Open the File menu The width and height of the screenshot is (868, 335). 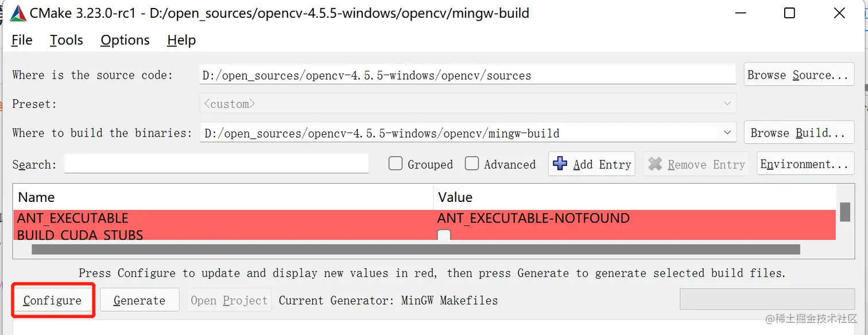point(22,40)
